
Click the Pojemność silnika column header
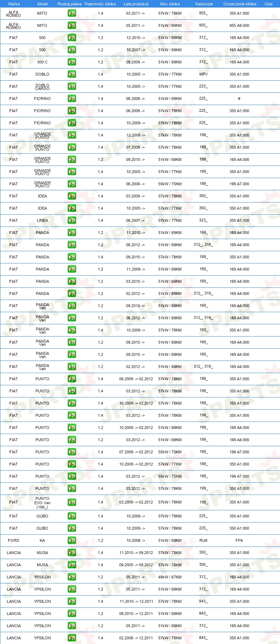tap(100, 4)
